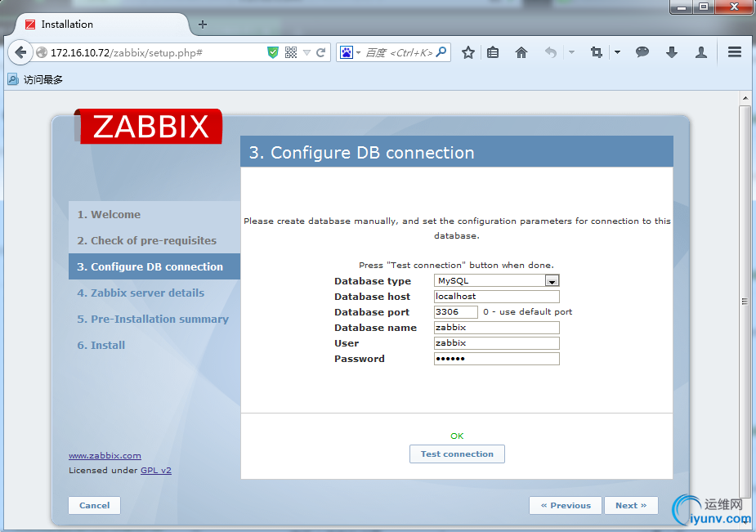Expand the dropdown next to the undo arrow
Screen dimensions: 756x532
571,52
